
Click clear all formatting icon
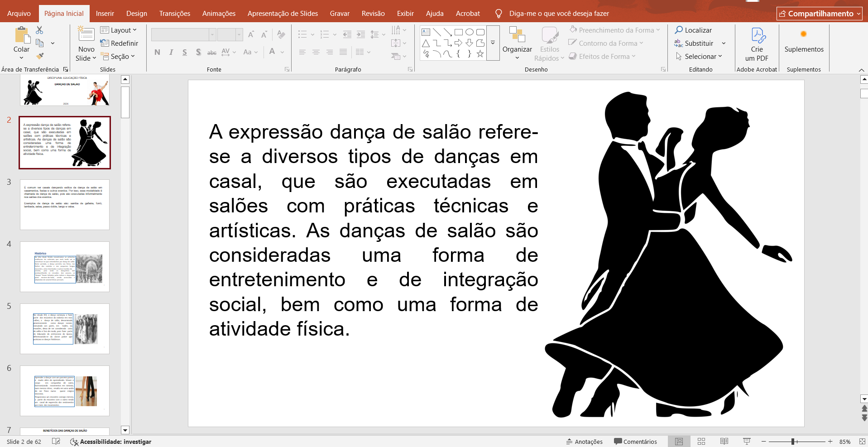click(x=281, y=34)
